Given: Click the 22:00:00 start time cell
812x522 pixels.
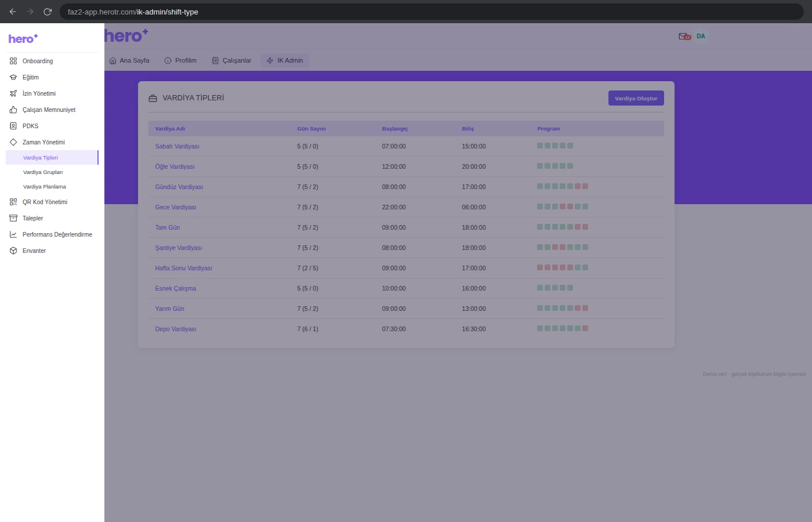Looking at the screenshot, I should point(394,207).
